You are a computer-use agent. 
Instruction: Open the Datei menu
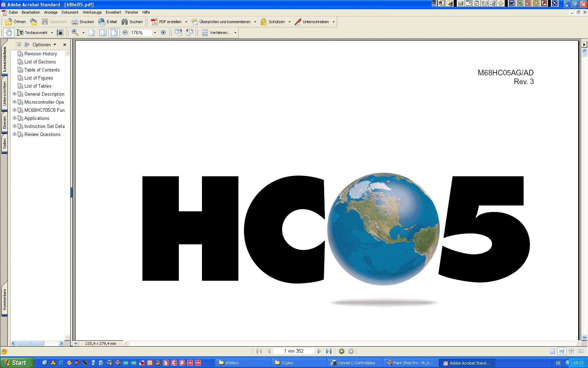(13, 12)
